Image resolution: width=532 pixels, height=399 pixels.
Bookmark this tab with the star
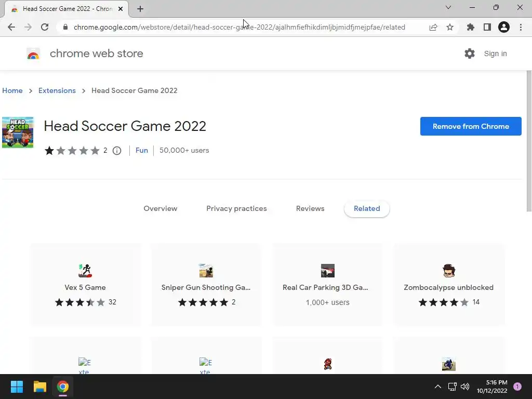tap(450, 27)
